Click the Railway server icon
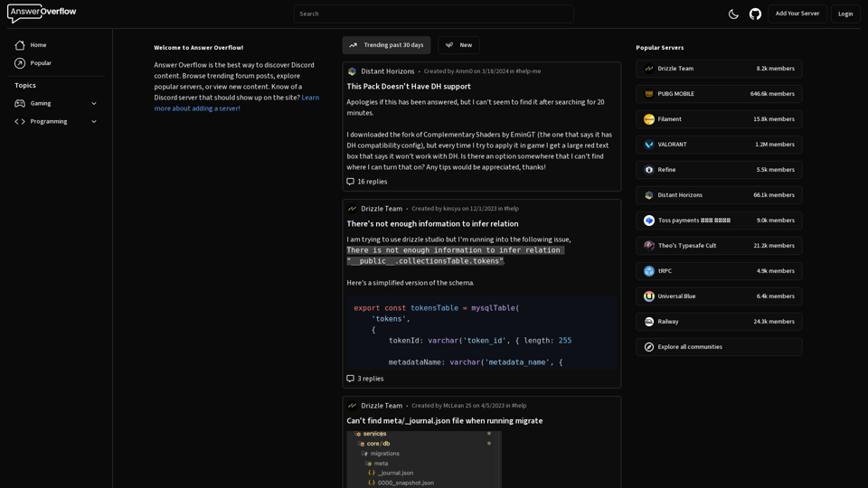Image resolution: width=868 pixels, height=488 pixels. pos(649,322)
